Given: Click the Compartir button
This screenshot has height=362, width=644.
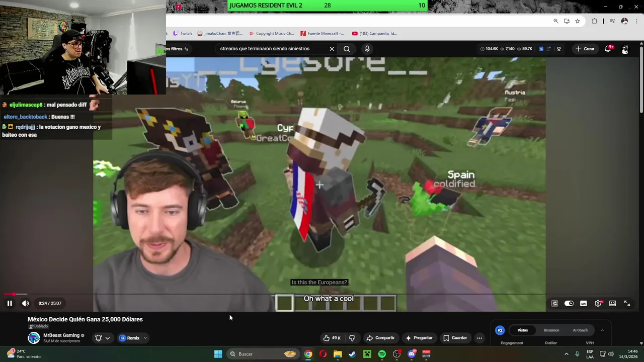Looking at the screenshot, I should click(x=380, y=338).
